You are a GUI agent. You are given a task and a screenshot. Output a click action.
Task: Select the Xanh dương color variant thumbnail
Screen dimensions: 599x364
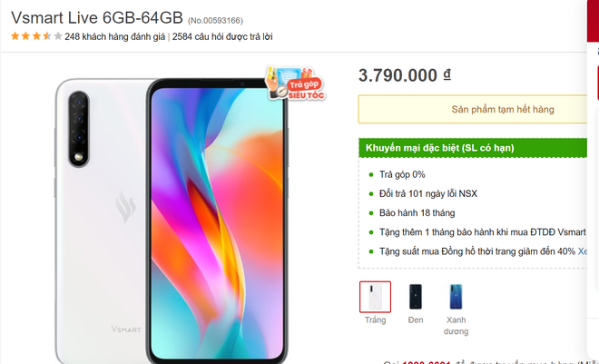pos(456,297)
